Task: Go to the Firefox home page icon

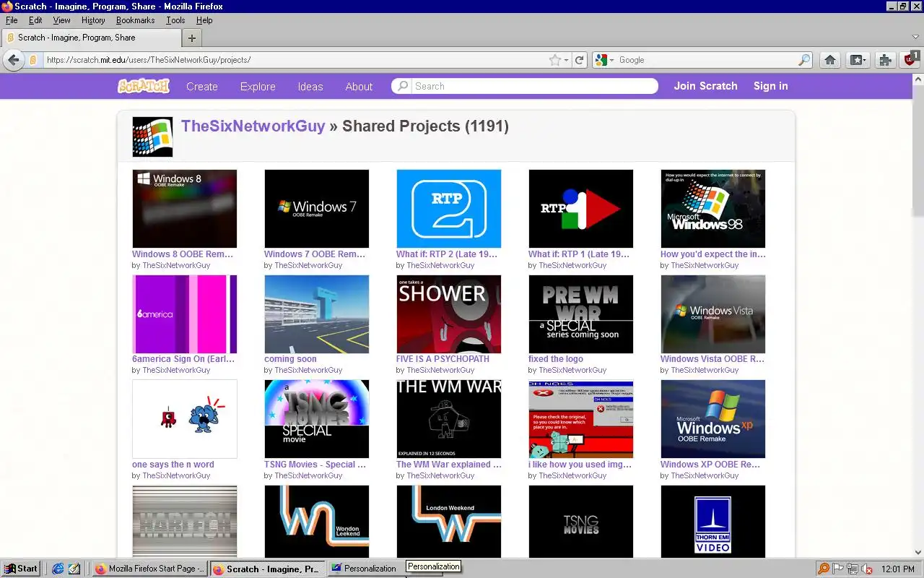Action: pos(830,60)
